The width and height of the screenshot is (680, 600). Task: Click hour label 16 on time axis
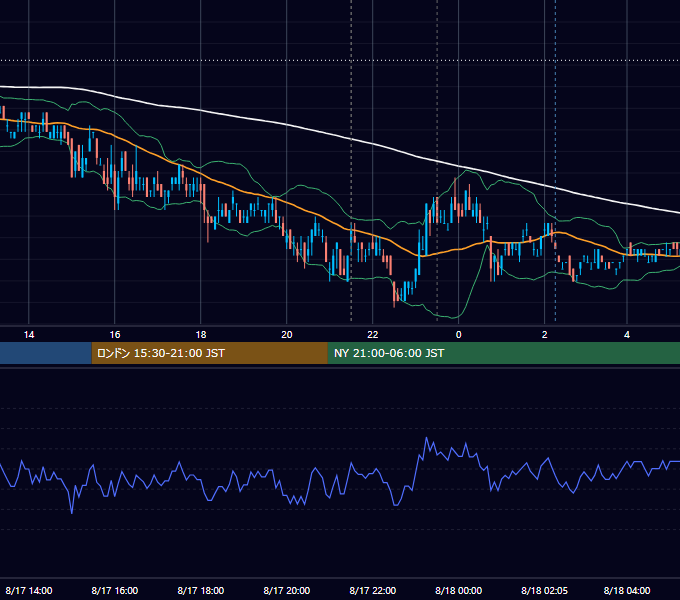click(x=114, y=335)
